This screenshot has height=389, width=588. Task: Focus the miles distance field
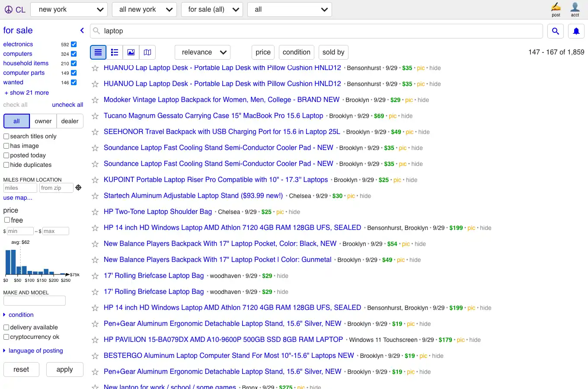point(20,188)
